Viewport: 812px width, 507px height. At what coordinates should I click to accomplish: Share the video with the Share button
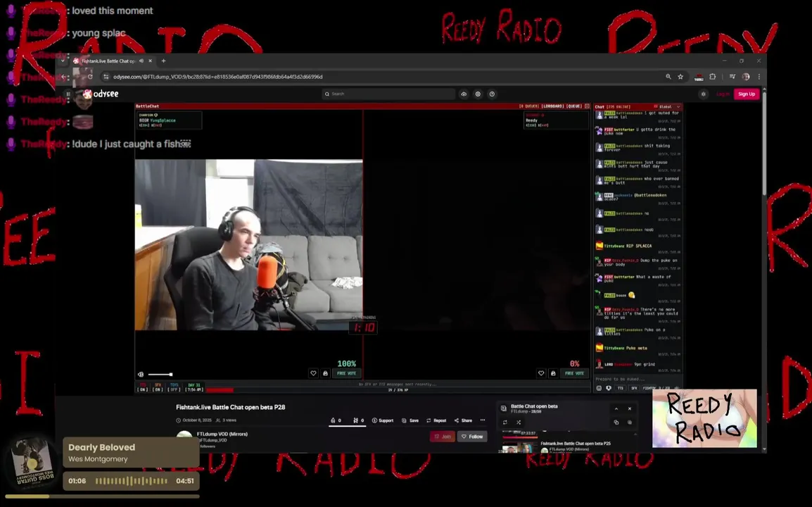coord(463,420)
